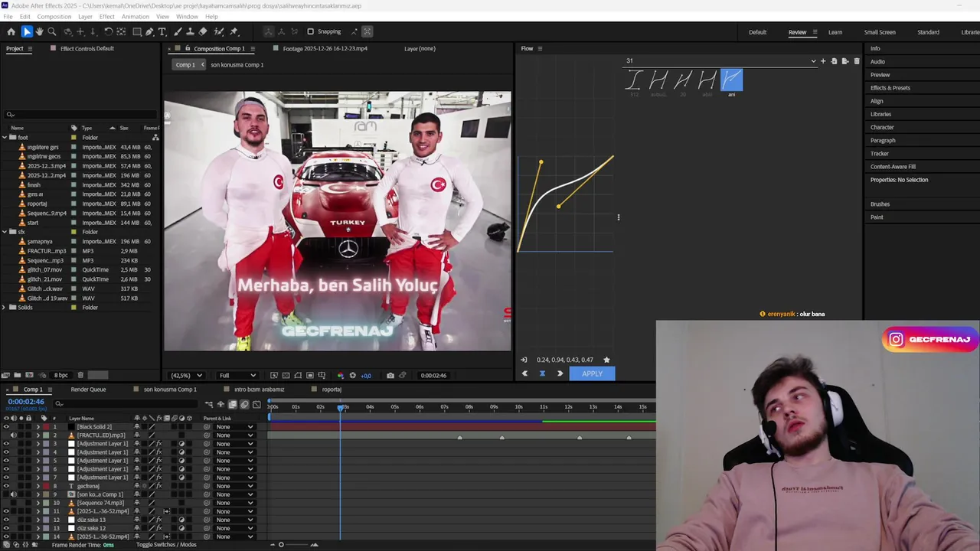Toggle the Snapping checkbox
Screen dimensions: 980x551
[310, 31]
